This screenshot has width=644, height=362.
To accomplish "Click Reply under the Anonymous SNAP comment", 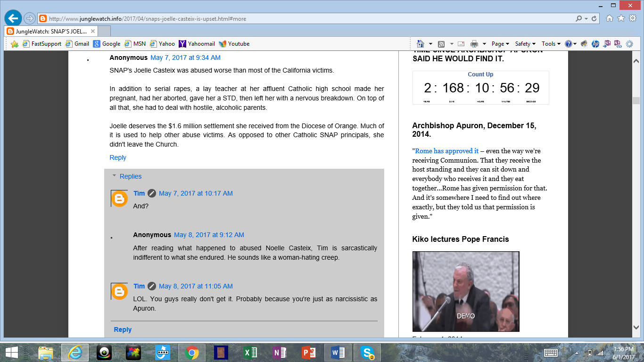I will 118,157.
